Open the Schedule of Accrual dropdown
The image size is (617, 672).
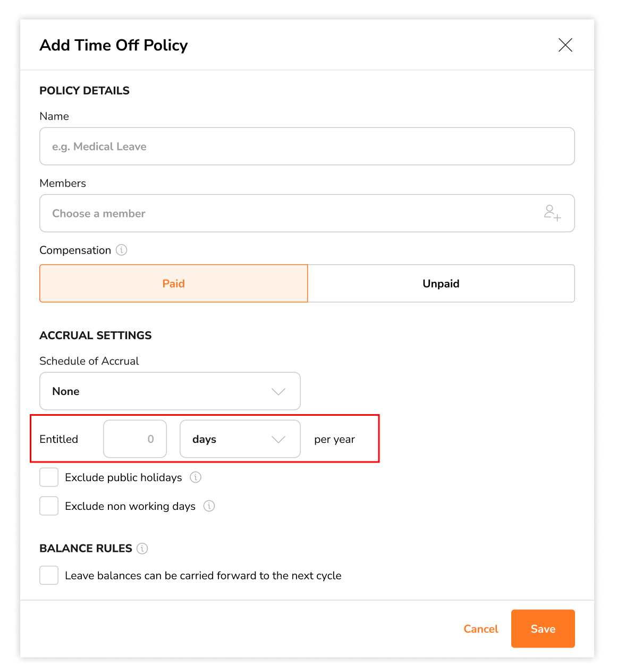tap(170, 391)
